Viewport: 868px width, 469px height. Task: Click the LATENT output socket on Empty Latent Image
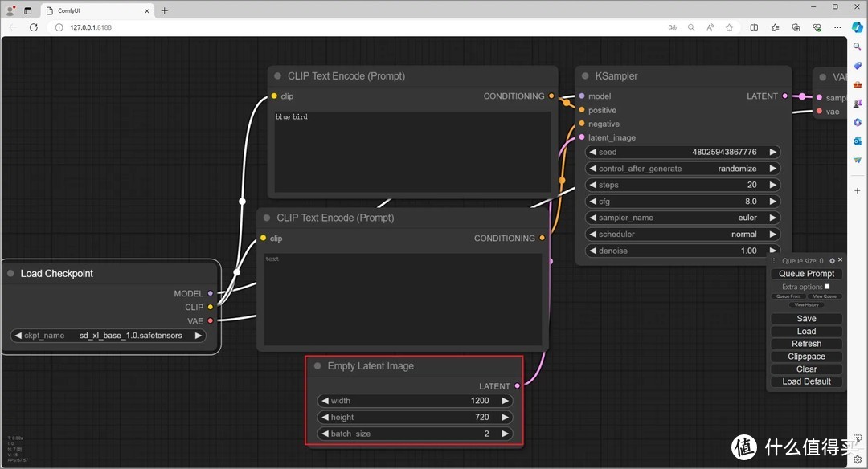[x=517, y=386]
